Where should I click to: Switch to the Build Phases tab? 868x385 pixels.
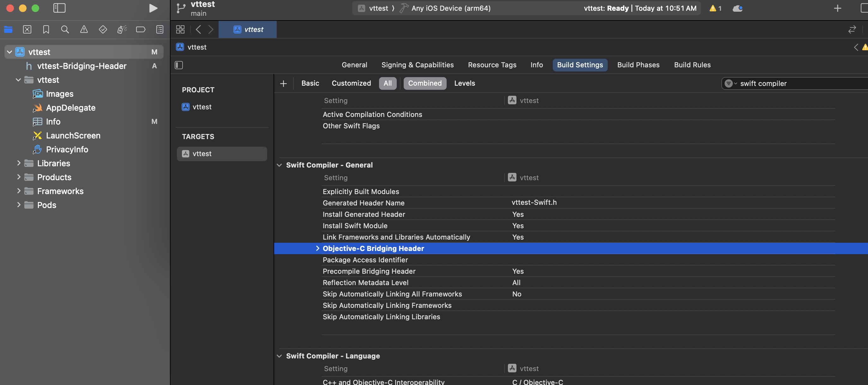pyautogui.click(x=638, y=65)
